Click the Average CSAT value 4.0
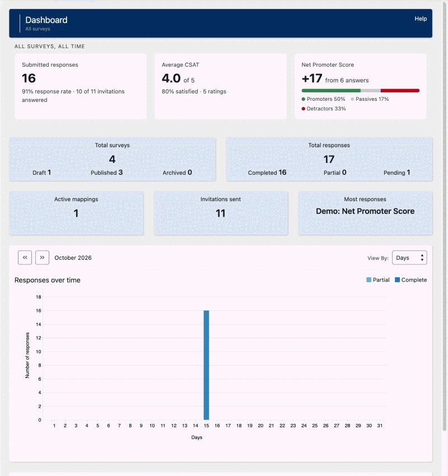Image resolution: width=448 pixels, height=476 pixels. pos(171,78)
